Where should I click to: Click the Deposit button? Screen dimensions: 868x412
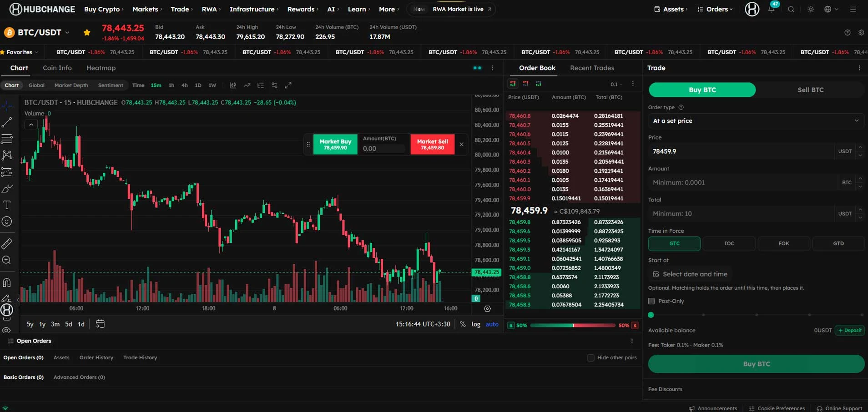pos(850,330)
